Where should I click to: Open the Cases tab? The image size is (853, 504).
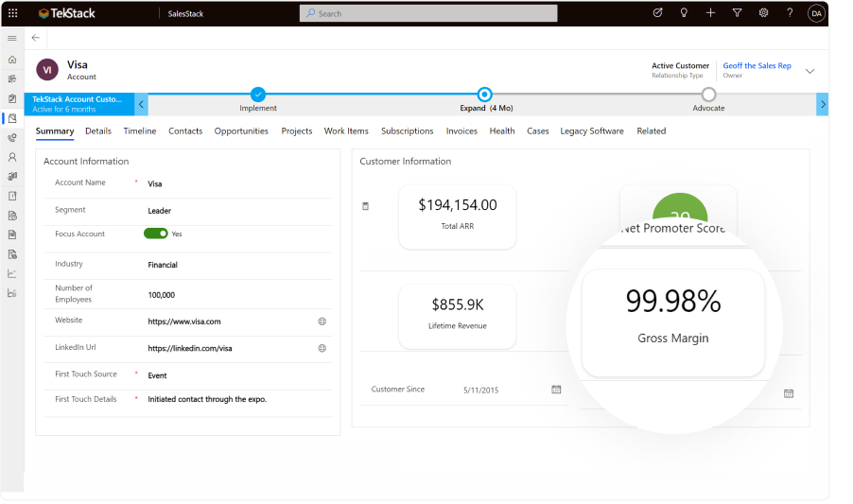click(537, 131)
